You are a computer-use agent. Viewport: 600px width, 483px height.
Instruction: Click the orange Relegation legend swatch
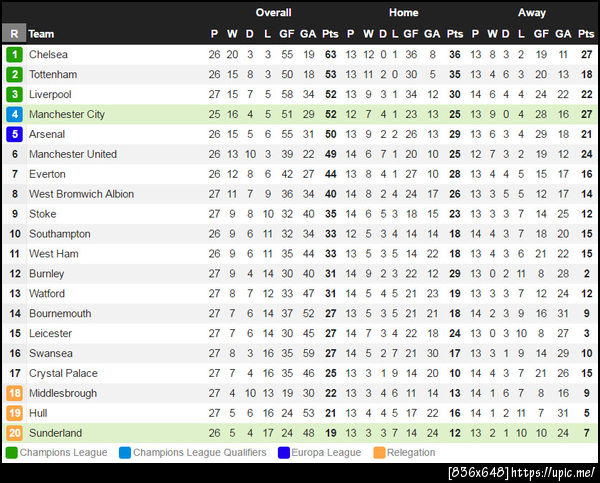point(379,453)
